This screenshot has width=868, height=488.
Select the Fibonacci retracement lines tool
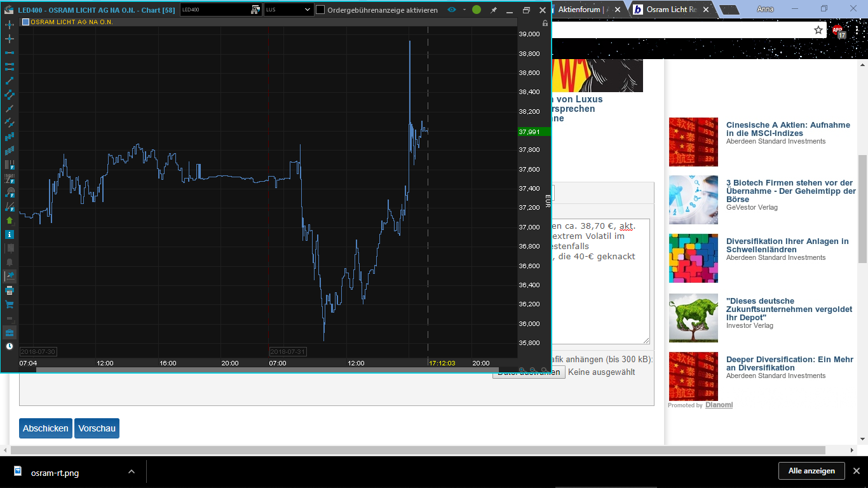coord(10,179)
